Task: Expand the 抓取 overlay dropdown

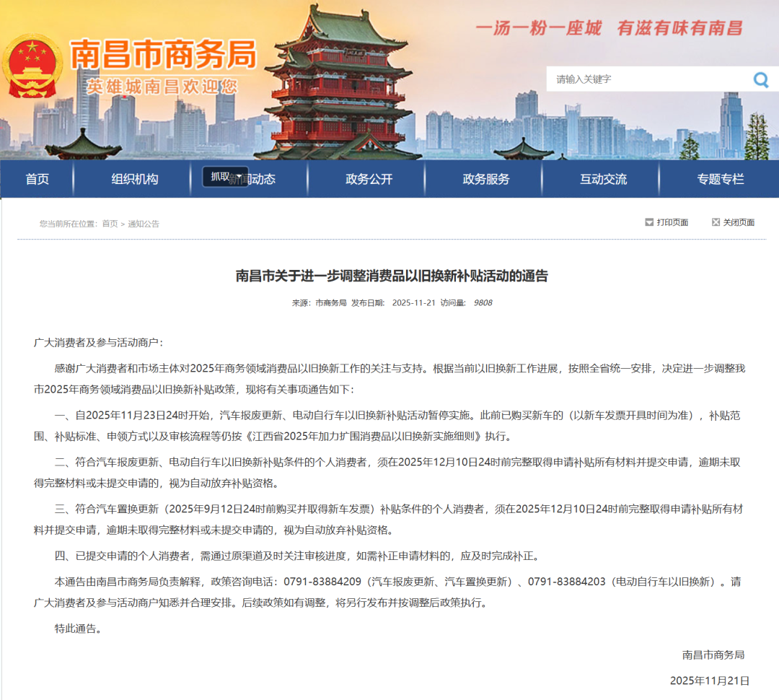Action: point(225,177)
